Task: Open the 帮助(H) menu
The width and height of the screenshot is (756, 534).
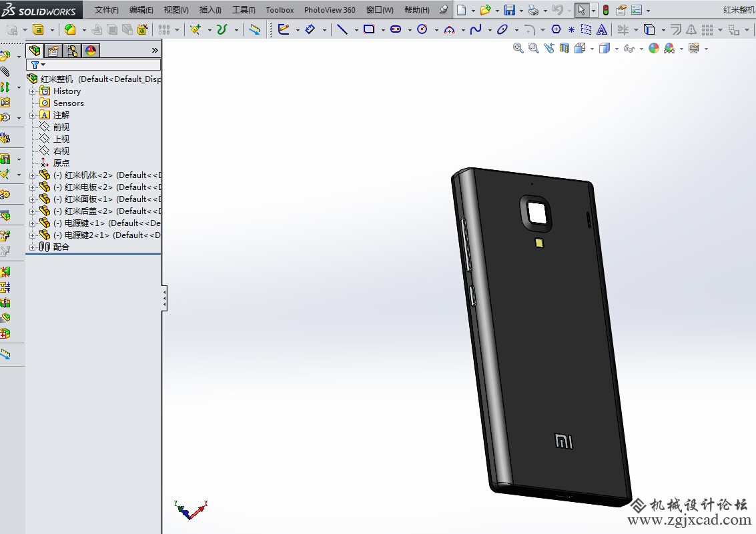Action: click(x=416, y=9)
